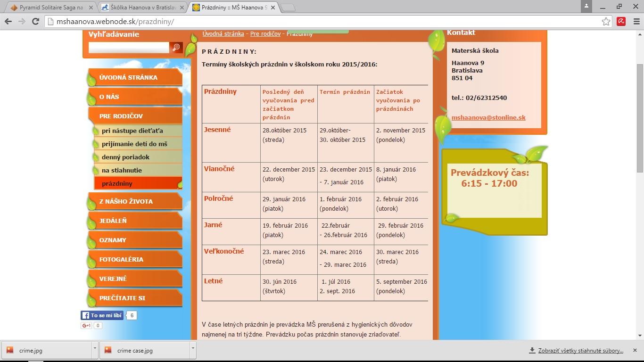
Task: Click the search magnifier icon button
Action: (x=176, y=47)
